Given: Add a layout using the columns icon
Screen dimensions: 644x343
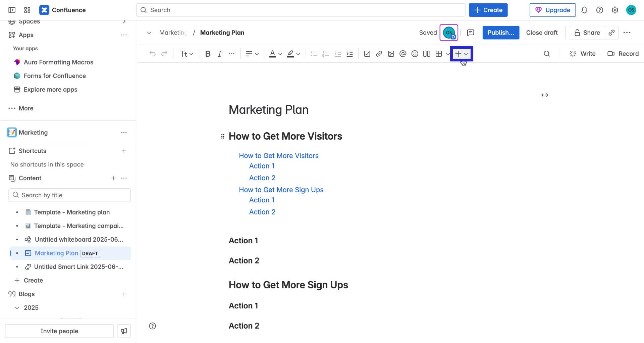Looking at the screenshot, I should coord(426,54).
